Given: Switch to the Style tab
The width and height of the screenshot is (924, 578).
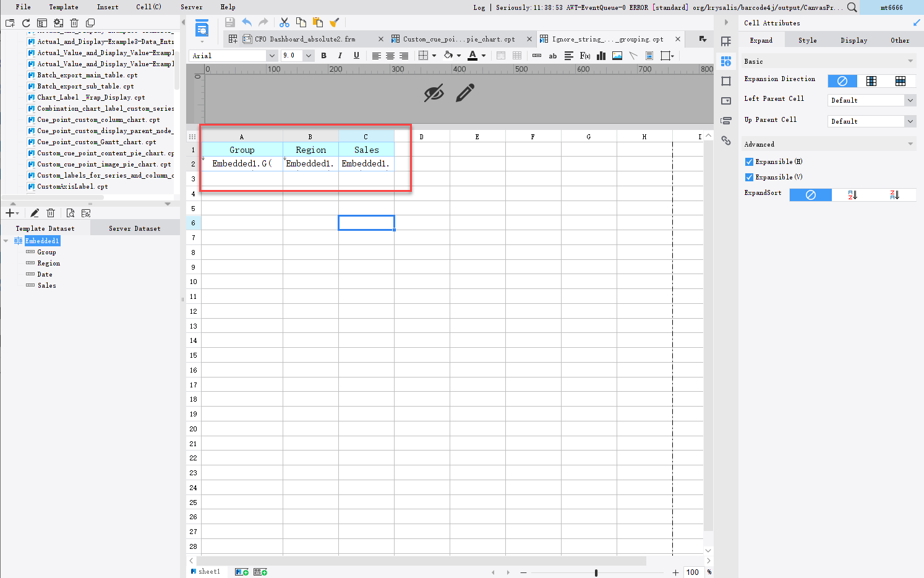Looking at the screenshot, I should pyautogui.click(x=808, y=40).
